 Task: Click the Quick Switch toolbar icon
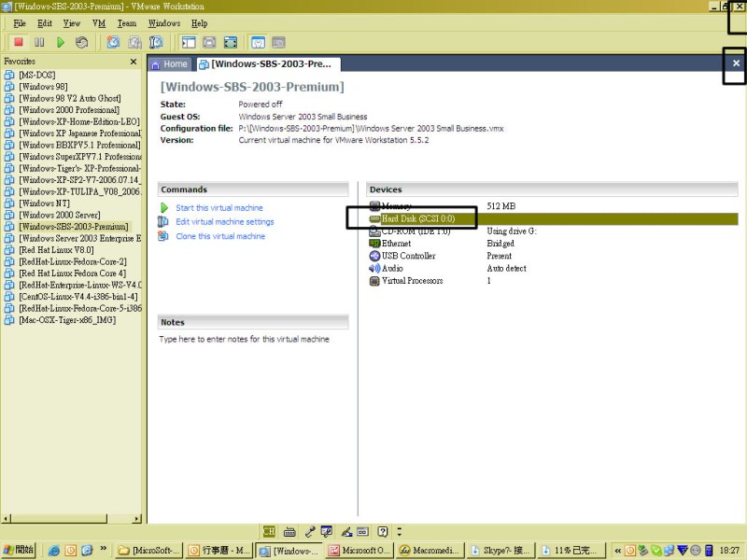209,42
